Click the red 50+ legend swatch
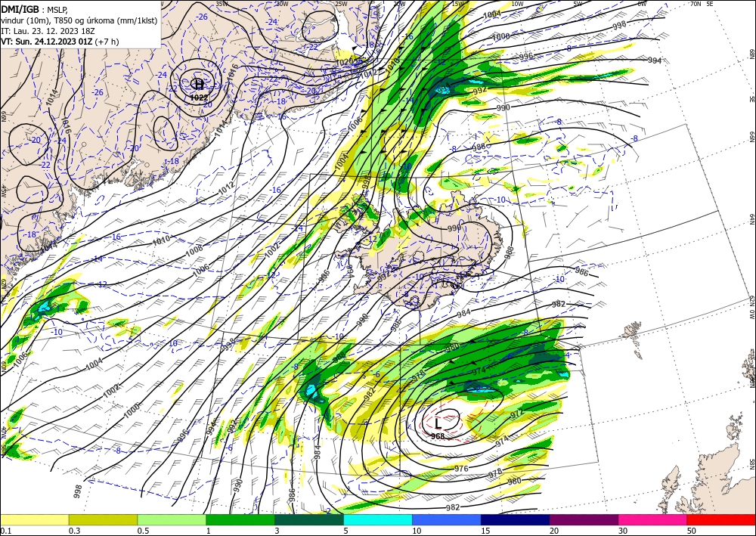 (721, 519)
